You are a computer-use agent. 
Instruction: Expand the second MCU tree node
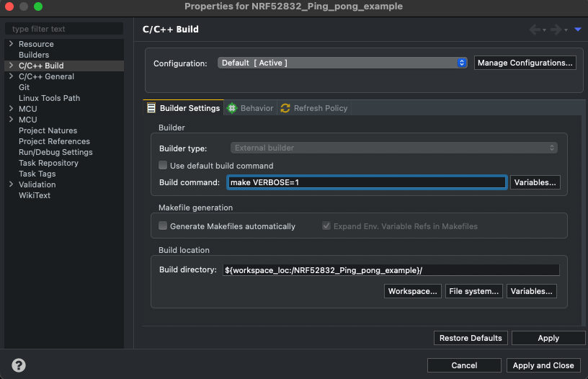(12, 120)
